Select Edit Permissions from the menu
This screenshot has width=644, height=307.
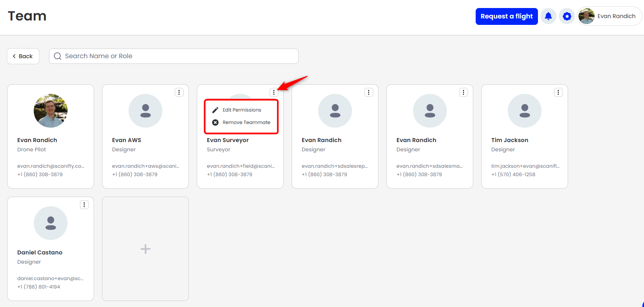[242, 110]
